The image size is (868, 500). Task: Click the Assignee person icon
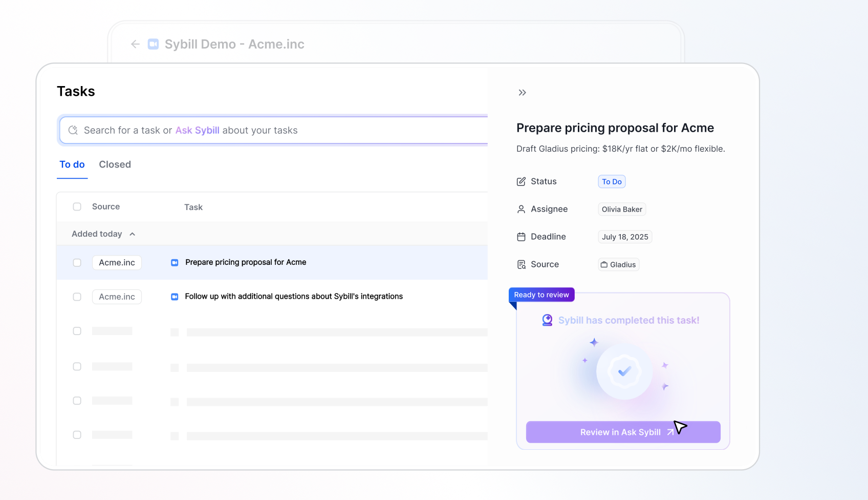tap(521, 209)
